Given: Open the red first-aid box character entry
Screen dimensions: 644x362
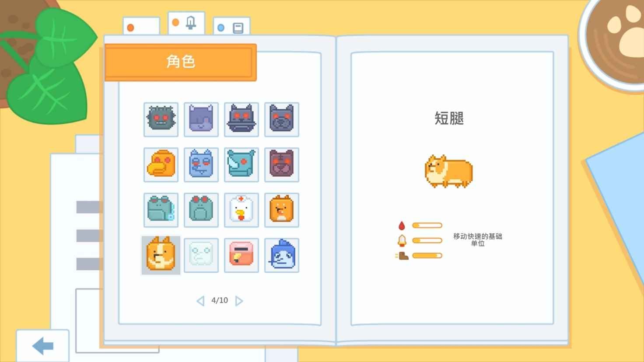Looking at the screenshot, I should point(241,255).
